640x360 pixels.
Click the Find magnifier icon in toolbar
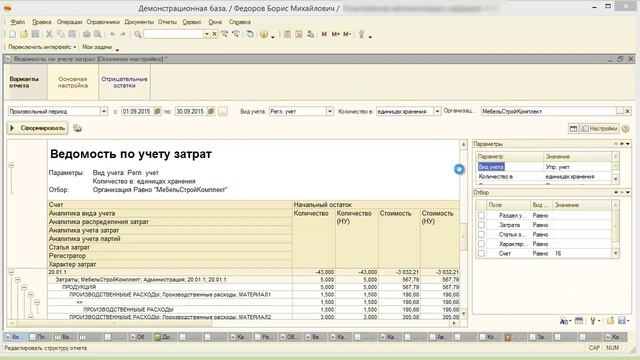138,34
